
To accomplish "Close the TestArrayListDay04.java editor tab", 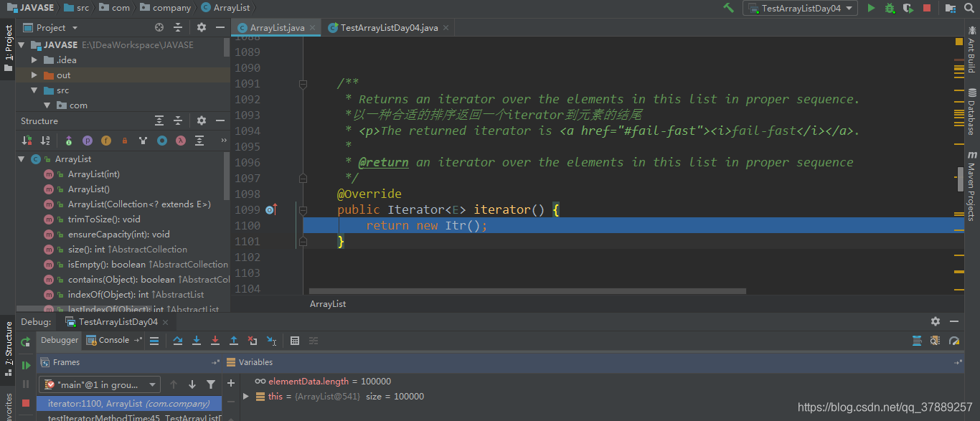I will tap(446, 28).
